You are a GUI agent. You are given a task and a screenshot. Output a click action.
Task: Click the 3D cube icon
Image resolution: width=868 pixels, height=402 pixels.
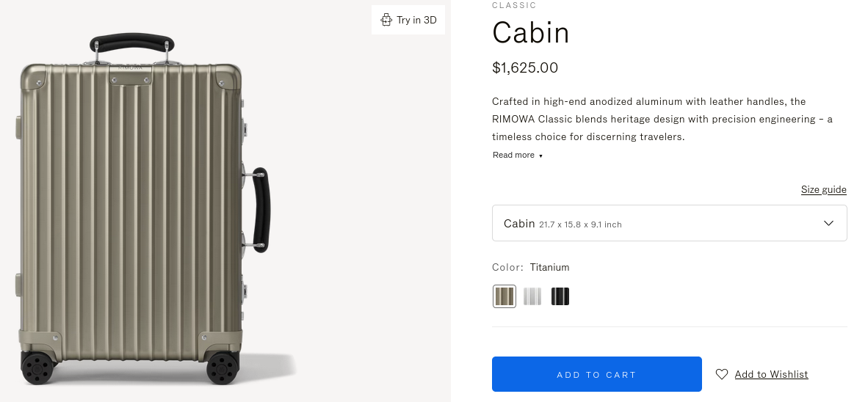click(386, 20)
